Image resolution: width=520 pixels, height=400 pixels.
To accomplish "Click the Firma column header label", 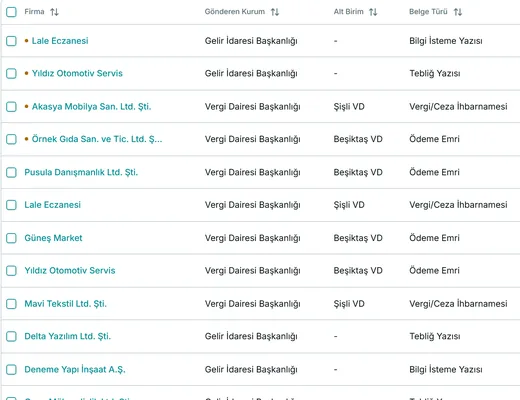I will coord(34,12).
